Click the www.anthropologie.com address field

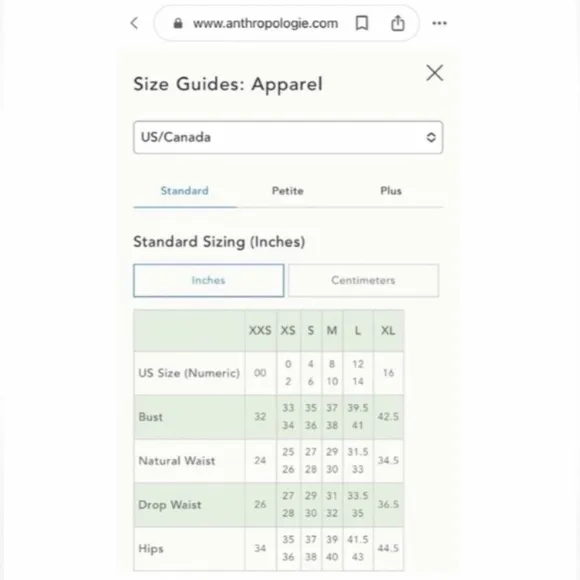(x=265, y=23)
